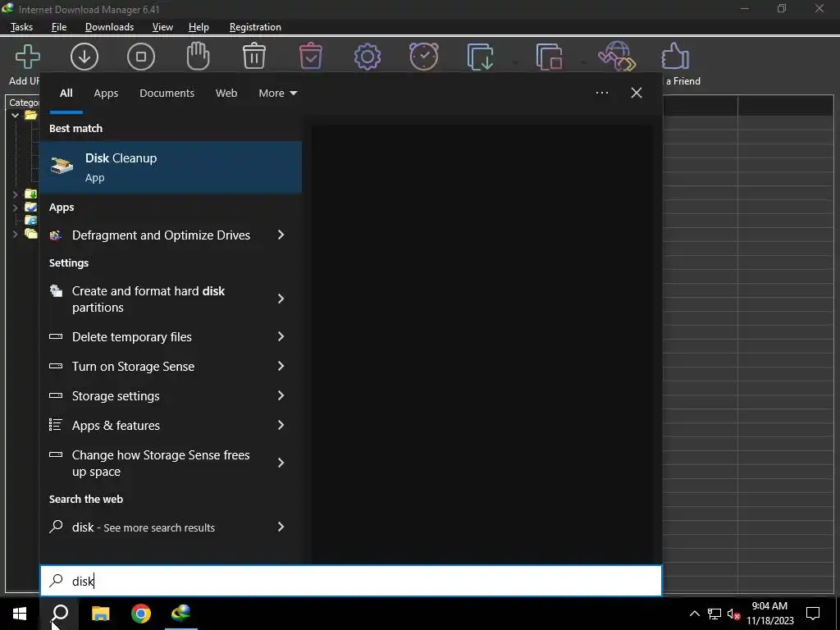The image size is (840, 630).
Task: Open the Tasks menu in IDM
Action: [x=21, y=27]
